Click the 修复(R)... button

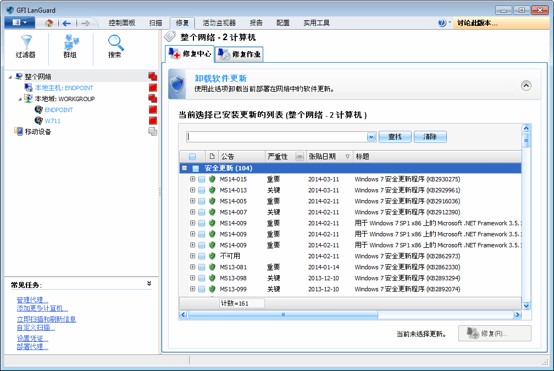click(x=495, y=333)
